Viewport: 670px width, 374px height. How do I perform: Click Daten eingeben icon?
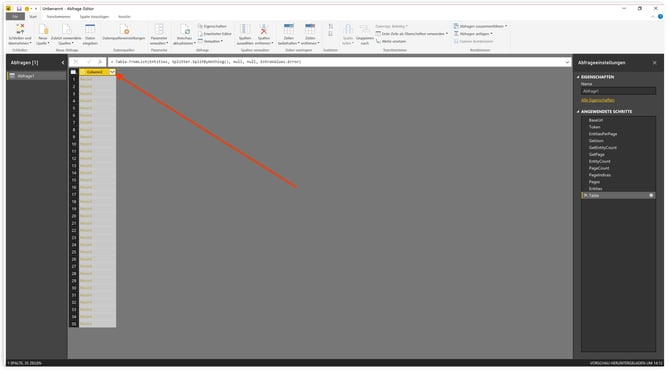coord(90,29)
